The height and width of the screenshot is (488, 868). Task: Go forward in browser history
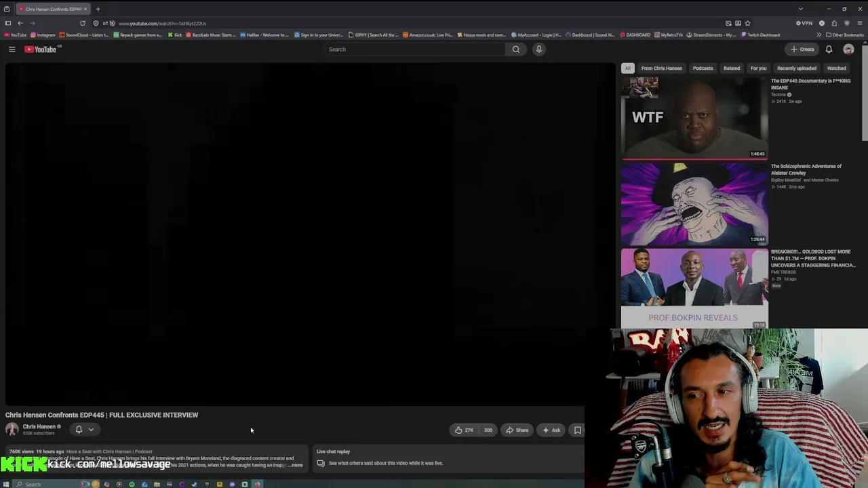point(32,23)
